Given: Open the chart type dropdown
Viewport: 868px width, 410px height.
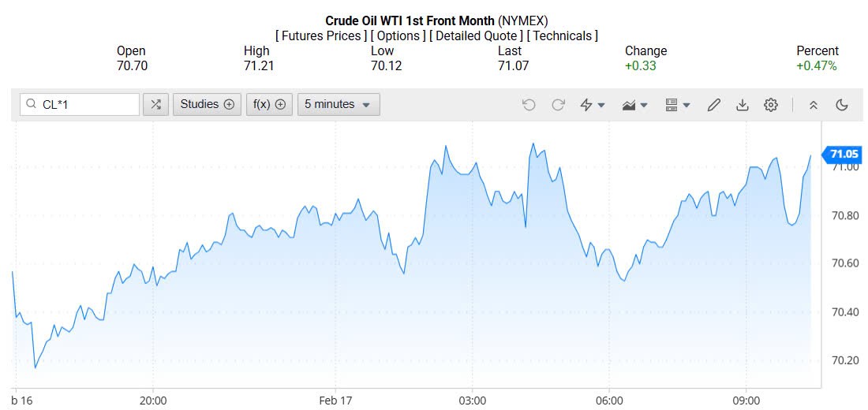Looking at the screenshot, I should (x=634, y=105).
